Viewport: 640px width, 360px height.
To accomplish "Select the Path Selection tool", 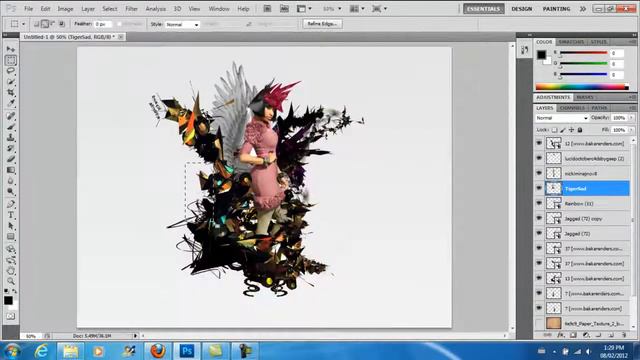I will click(x=11, y=226).
